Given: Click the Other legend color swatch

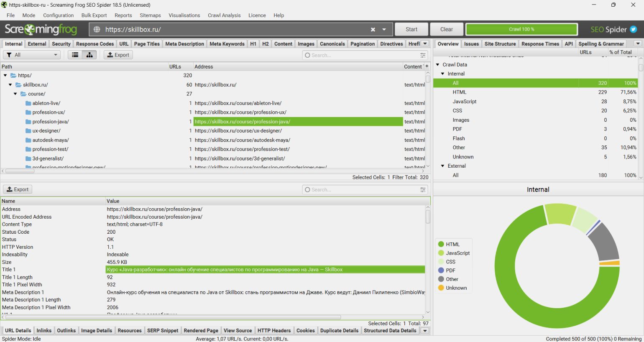Looking at the screenshot, I should point(441,279).
